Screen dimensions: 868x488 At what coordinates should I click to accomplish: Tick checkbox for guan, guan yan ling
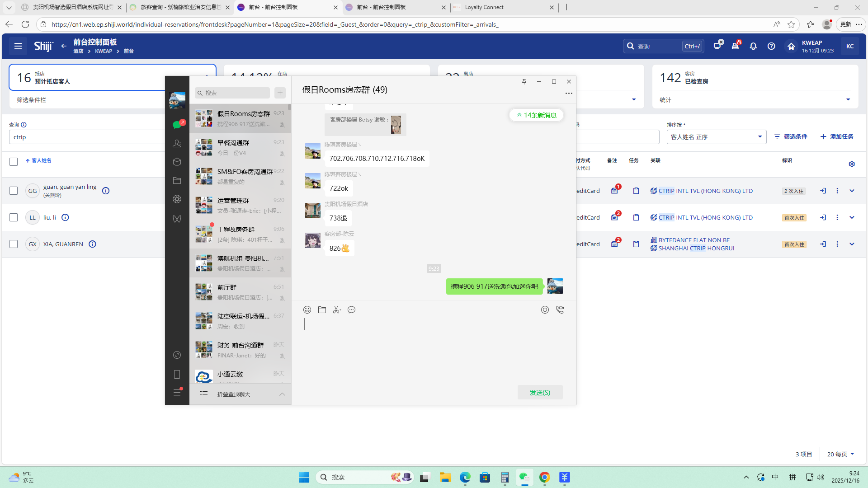pos(14,191)
